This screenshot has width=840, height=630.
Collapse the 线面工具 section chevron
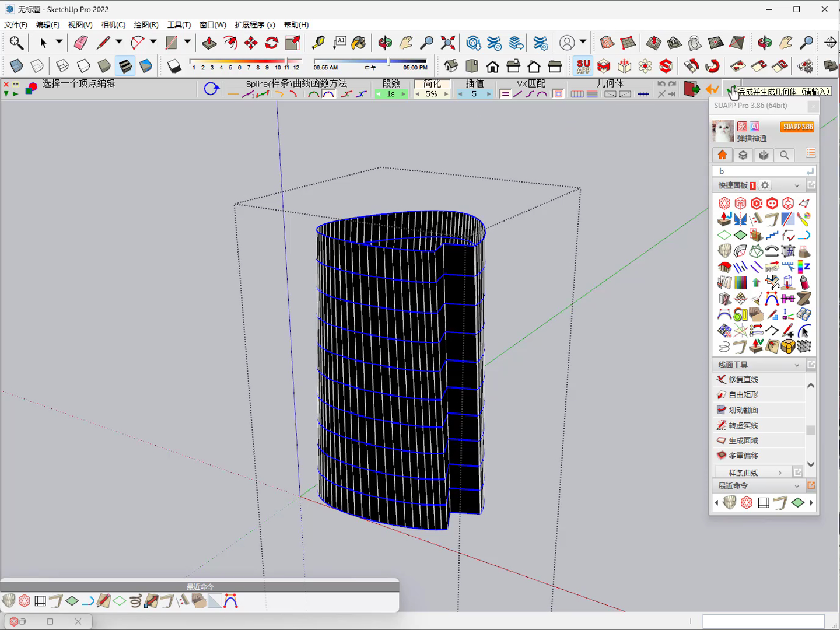coord(797,365)
